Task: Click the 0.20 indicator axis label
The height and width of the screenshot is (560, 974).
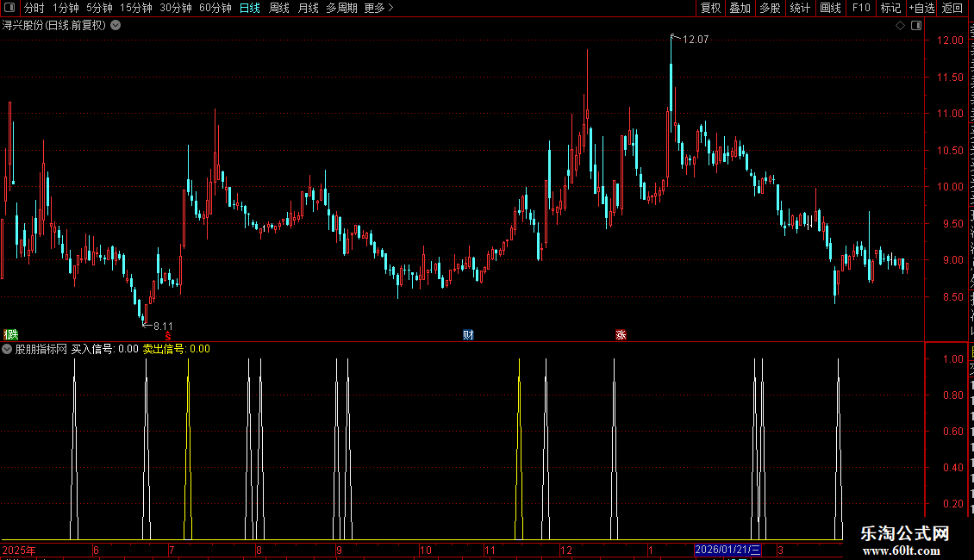Action: click(x=952, y=503)
